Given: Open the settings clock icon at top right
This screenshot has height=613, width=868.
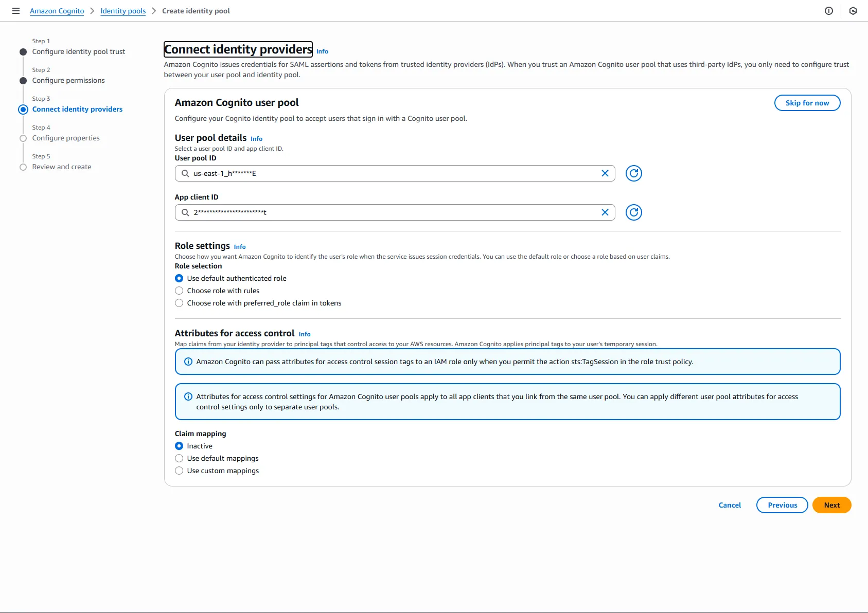Looking at the screenshot, I should pos(853,11).
